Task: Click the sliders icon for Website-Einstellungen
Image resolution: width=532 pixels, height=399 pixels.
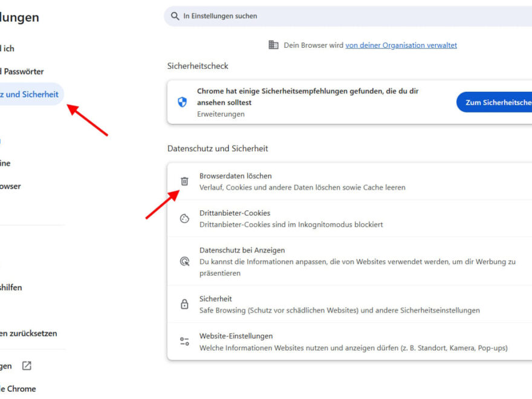Action: pos(184,342)
